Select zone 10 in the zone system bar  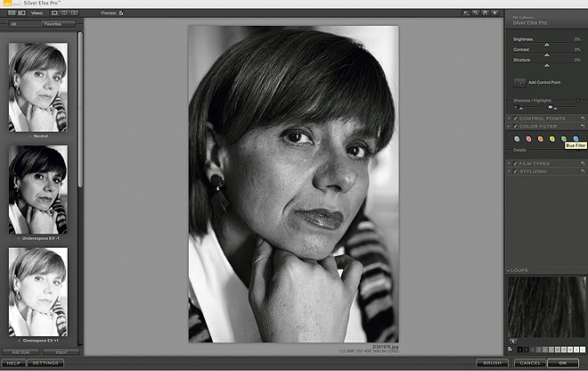click(x=583, y=350)
